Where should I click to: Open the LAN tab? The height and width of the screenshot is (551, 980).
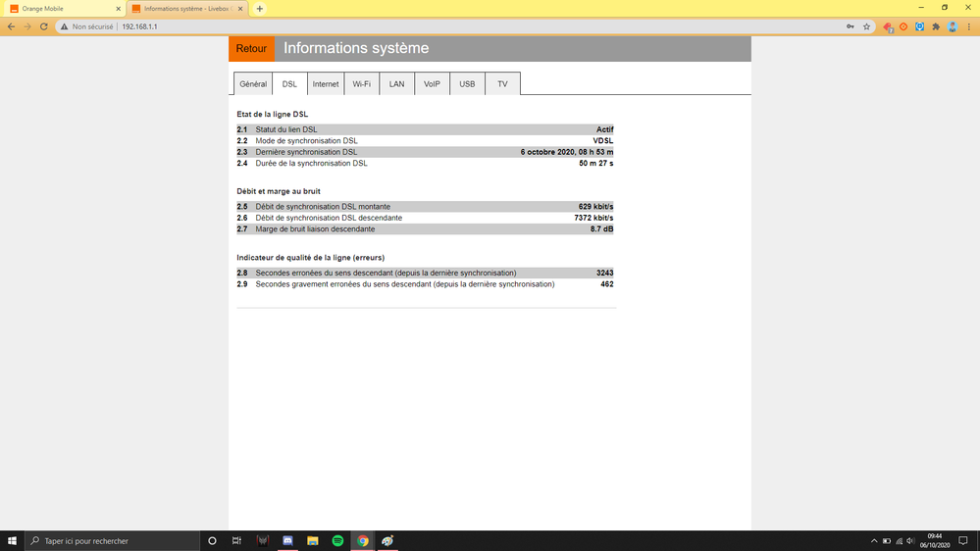coord(397,83)
